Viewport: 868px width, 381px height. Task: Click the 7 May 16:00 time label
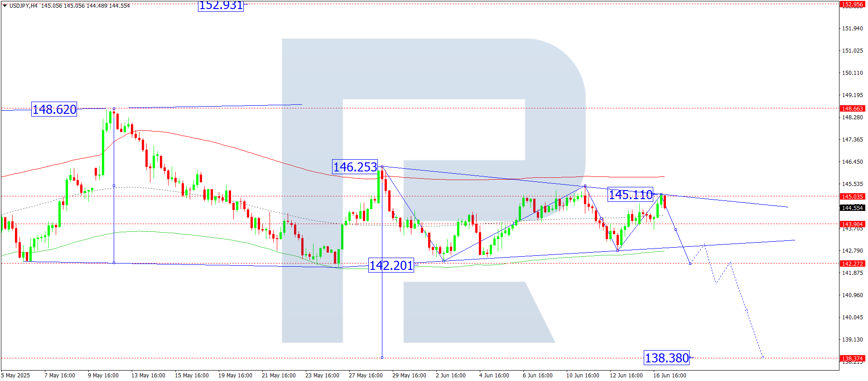click(60, 375)
